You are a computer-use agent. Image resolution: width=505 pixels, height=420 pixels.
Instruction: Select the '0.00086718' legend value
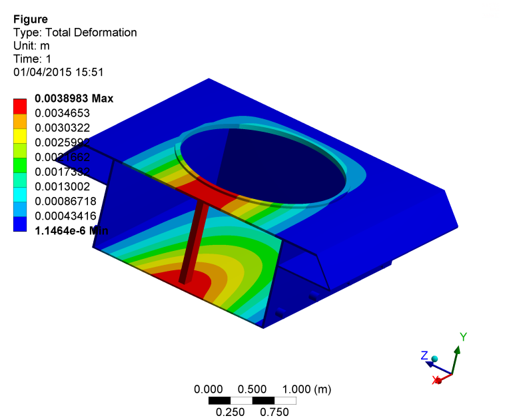65,202
